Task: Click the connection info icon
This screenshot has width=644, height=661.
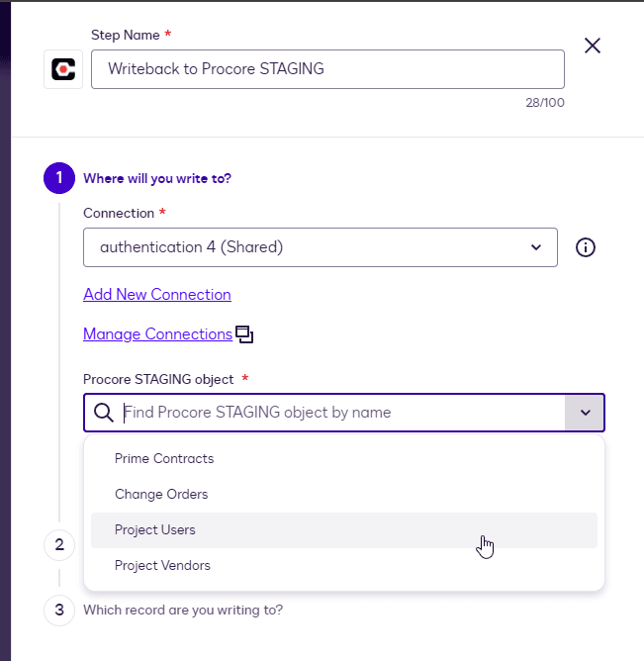Action: [585, 247]
